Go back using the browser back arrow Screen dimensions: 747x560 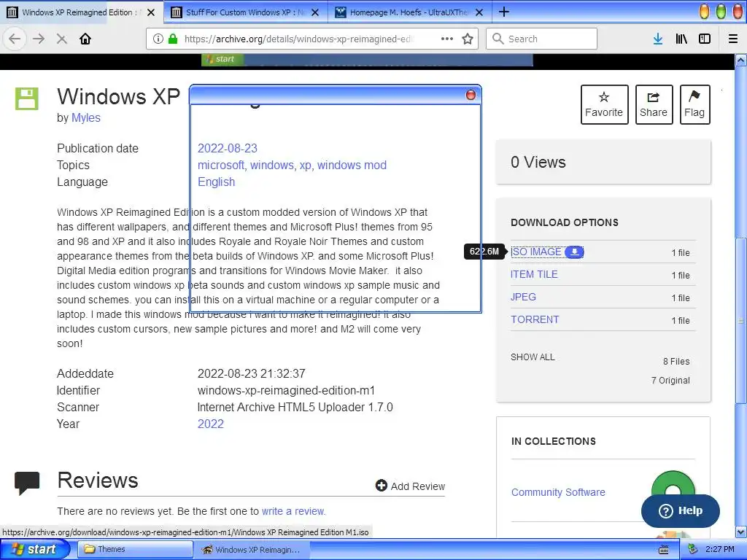[x=15, y=39]
